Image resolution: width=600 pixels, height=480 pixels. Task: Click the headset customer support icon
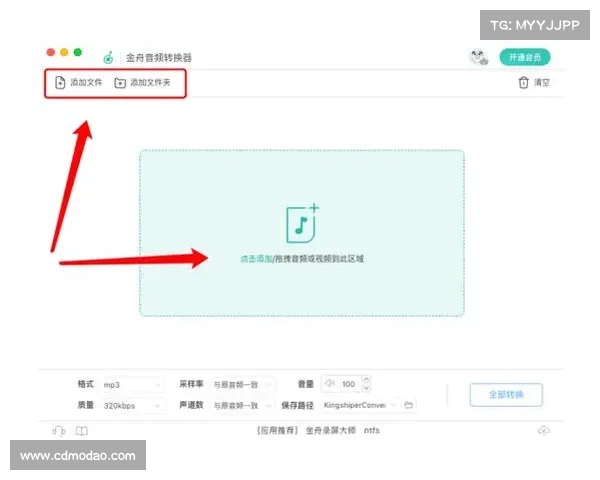click(58, 431)
